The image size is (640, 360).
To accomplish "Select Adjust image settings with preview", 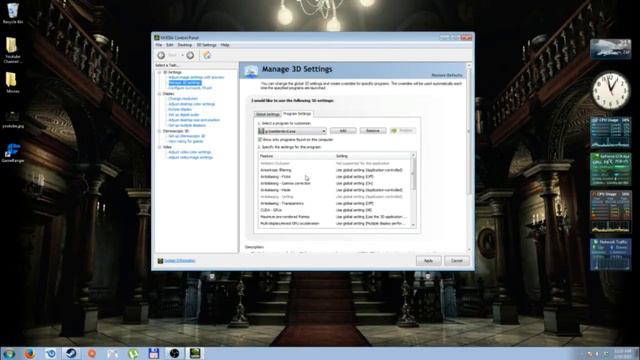I will [196, 78].
